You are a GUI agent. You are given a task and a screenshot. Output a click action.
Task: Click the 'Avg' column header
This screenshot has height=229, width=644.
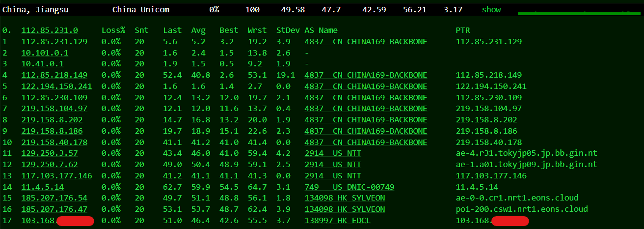coord(198,30)
